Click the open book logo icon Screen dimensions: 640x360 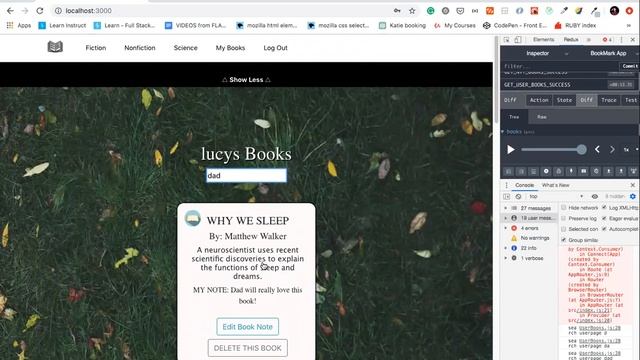[55, 47]
